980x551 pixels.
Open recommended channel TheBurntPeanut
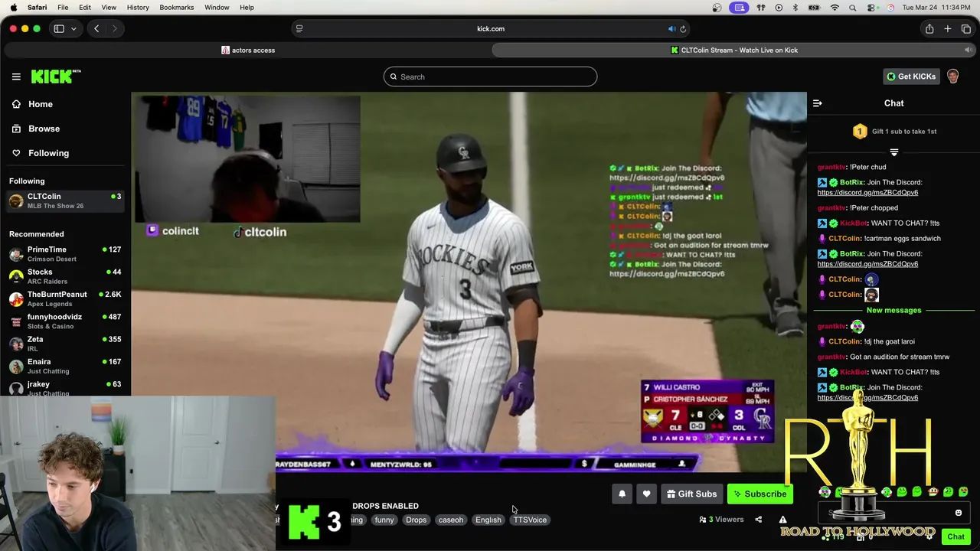tap(65, 298)
